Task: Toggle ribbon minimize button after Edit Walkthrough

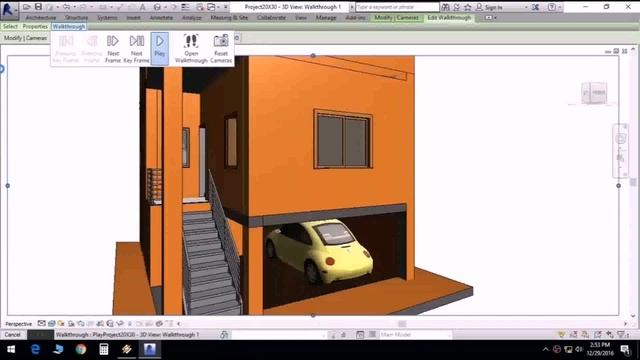Action: click(488, 18)
